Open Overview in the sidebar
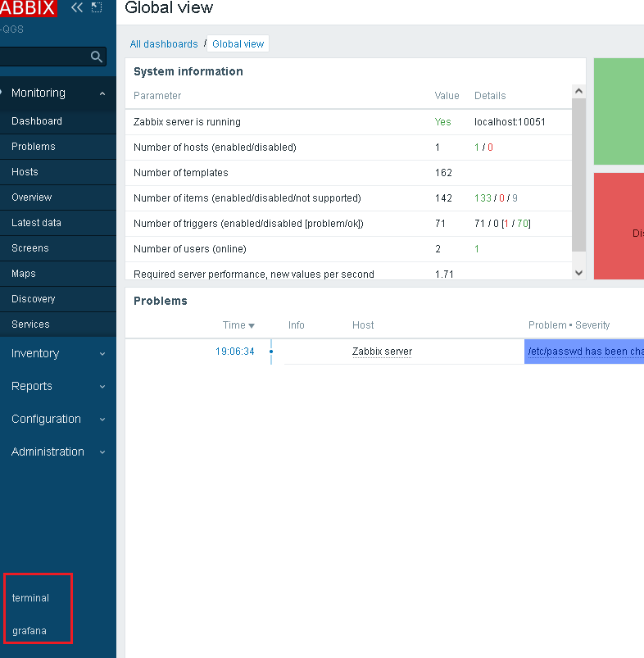644x658 pixels. coord(58,197)
